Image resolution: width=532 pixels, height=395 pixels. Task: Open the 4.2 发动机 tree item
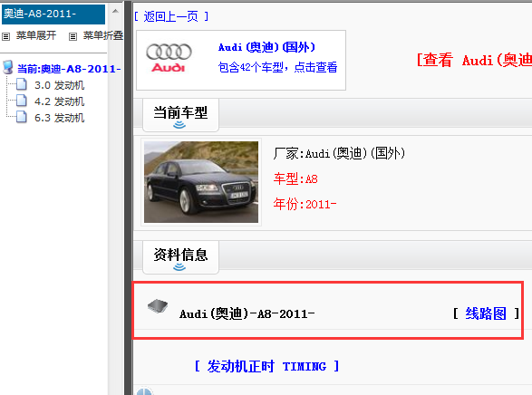60,101
